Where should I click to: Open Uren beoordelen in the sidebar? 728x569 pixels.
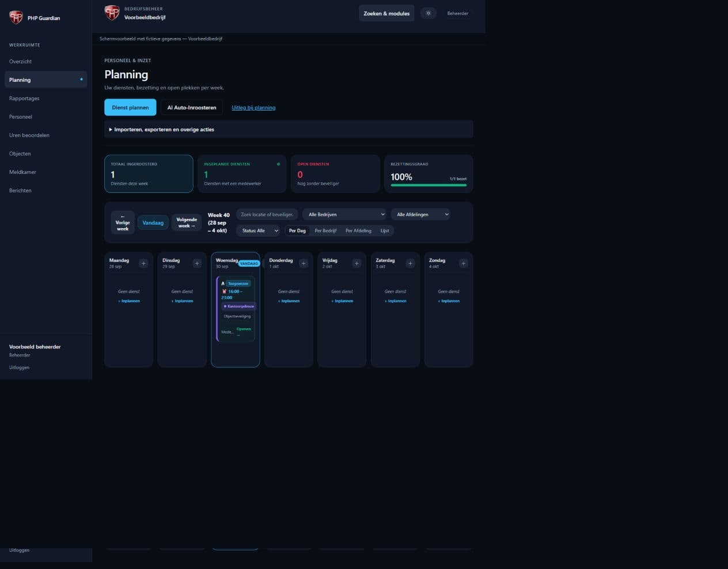pyautogui.click(x=45, y=135)
